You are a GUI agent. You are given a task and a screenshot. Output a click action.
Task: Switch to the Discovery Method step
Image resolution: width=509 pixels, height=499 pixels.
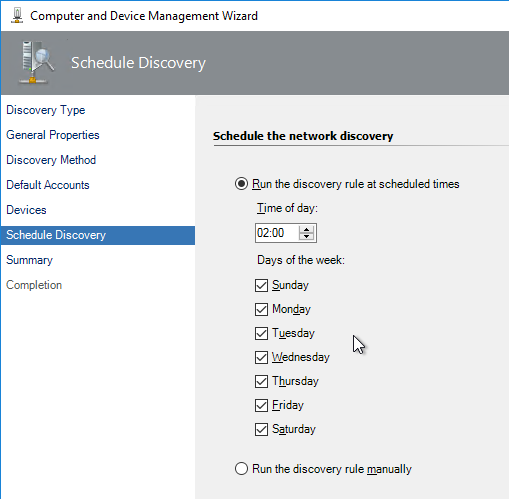pos(51,160)
